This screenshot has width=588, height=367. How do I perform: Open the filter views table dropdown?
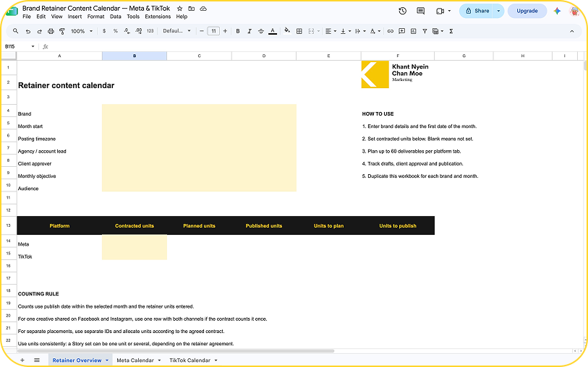click(x=438, y=31)
